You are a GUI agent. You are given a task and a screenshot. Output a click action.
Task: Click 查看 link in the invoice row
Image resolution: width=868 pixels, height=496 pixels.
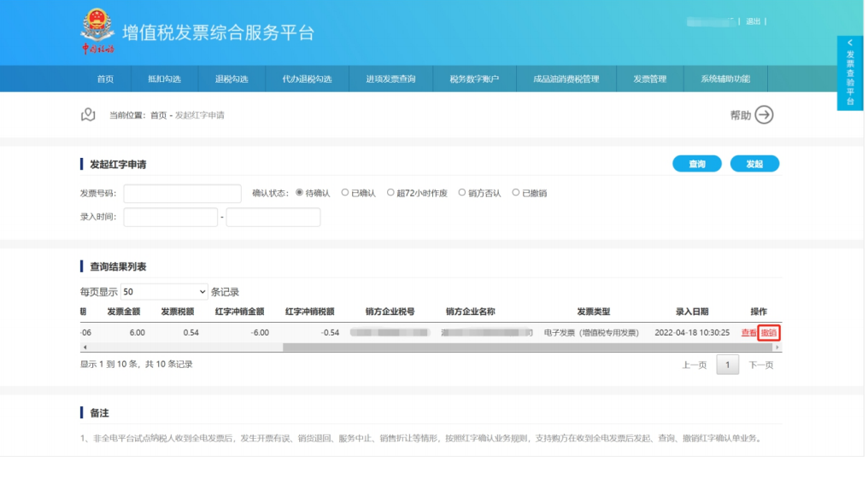pos(748,332)
